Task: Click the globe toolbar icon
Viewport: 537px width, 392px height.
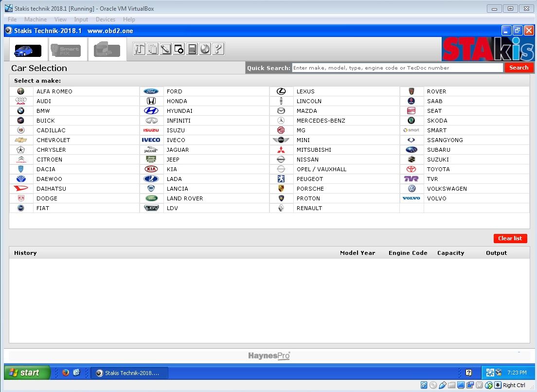Action: [205, 49]
